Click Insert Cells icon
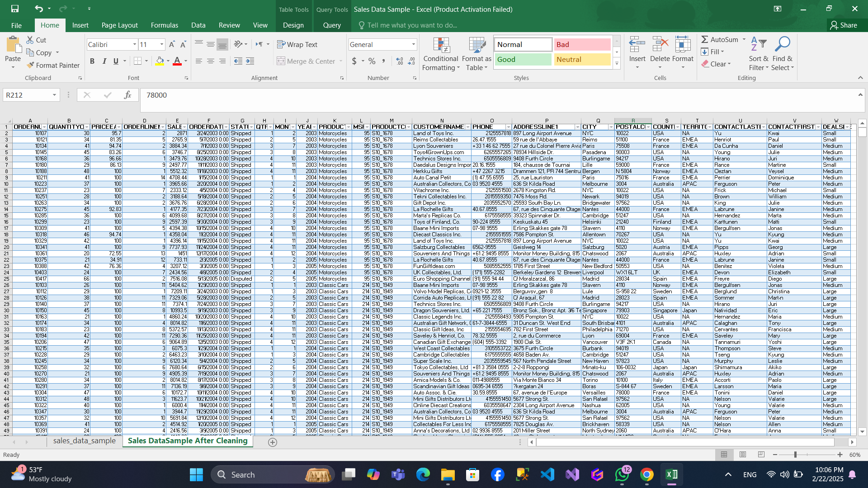This screenshot has height=488, width=868. 637,45
